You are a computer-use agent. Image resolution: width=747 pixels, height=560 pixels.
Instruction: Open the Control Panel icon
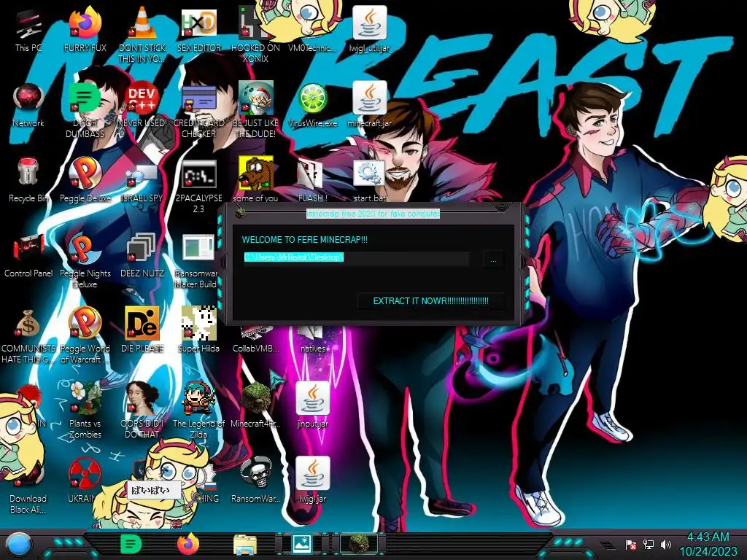pyautogui.click(x=28, y=254)
